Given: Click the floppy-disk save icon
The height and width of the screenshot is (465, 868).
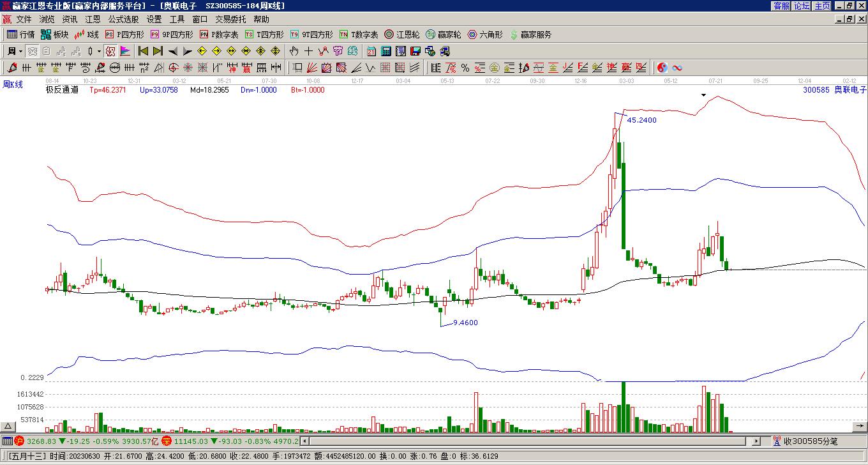Looking at the screenshot, I should (415, 51).
